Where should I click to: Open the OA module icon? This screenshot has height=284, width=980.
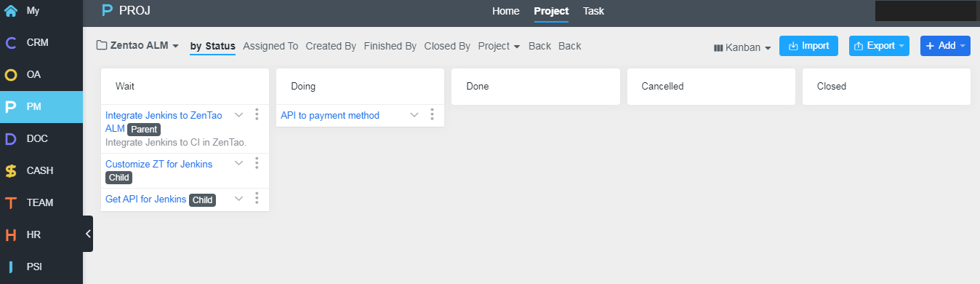point(11,74)
